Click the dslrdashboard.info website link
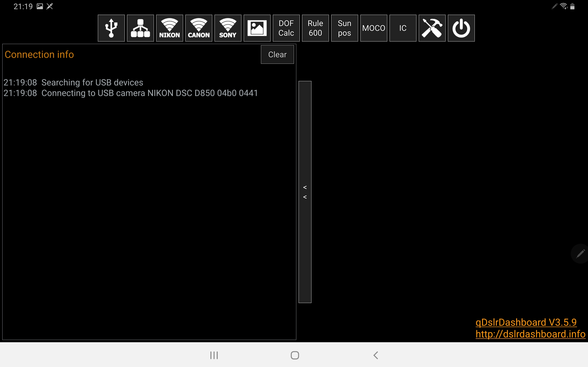This screenshot has width=588, height=367. [530, 334]
